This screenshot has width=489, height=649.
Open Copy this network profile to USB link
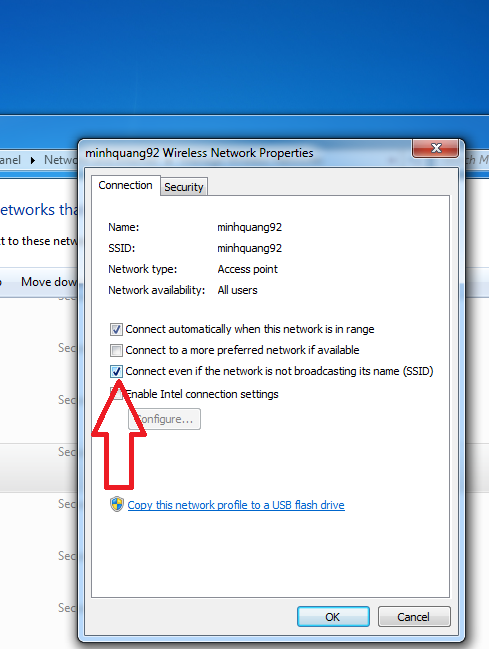point(236,505)
